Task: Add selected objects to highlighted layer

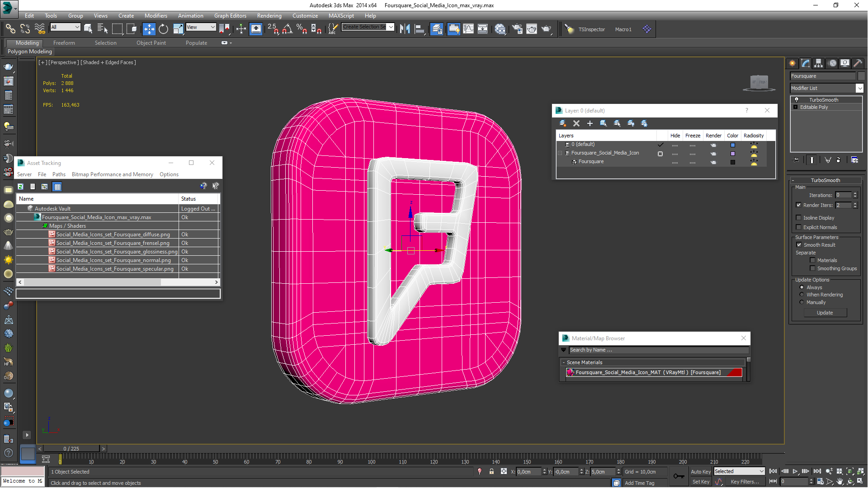Action: (x=590, y=123)
